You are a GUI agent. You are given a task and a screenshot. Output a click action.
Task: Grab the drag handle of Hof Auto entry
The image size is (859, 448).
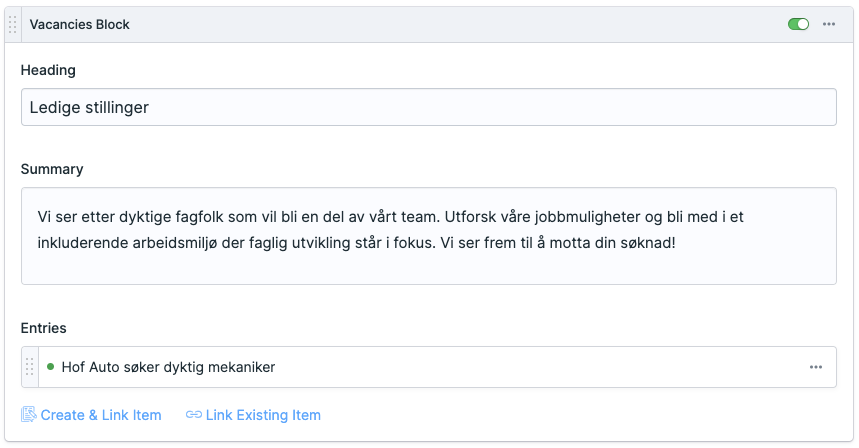pyautogui.click(x=30, y=367)
